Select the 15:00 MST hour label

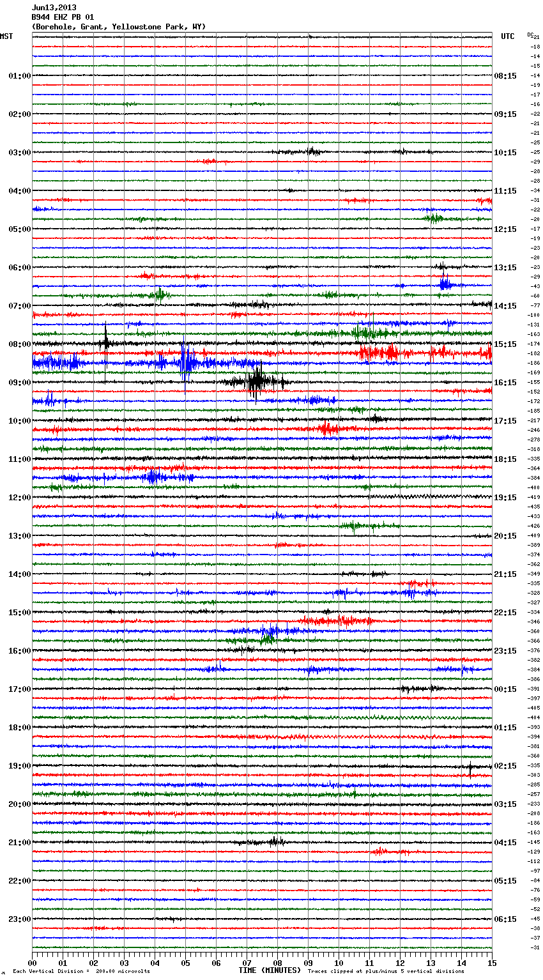19,613
